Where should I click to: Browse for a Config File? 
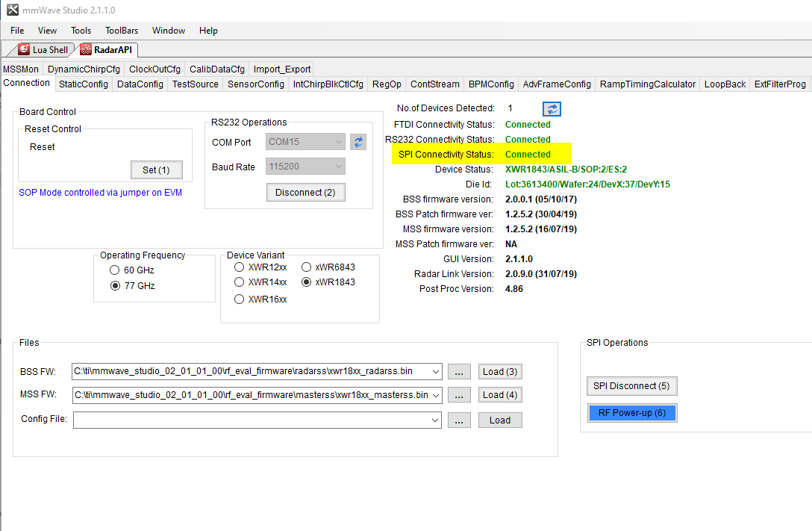tap(459, 420)
